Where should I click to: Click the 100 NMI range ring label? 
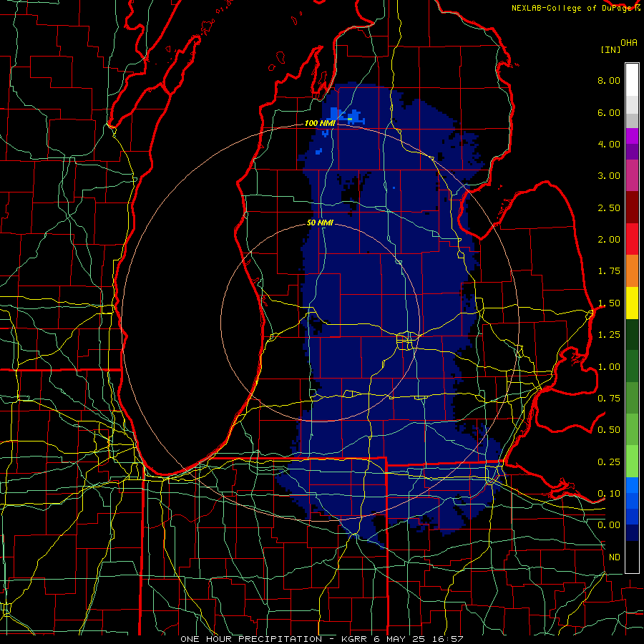tap(320, 123)
